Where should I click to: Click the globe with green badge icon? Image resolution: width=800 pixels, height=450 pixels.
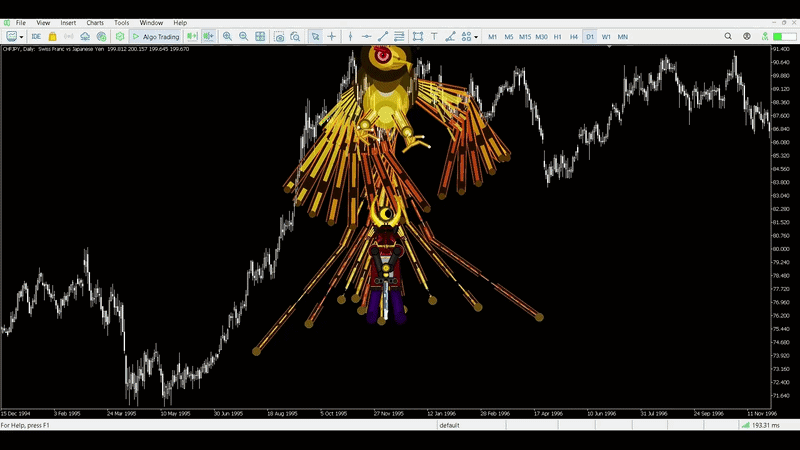coord(101,37)
